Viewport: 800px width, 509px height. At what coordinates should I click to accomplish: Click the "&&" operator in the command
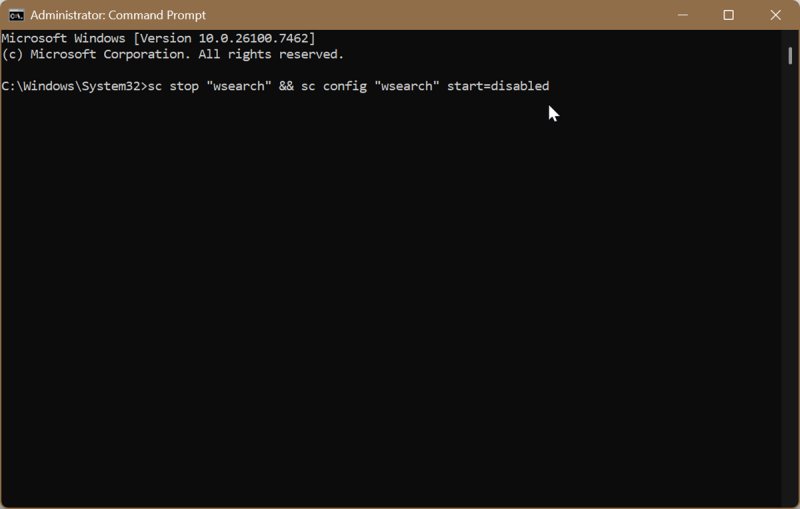[x=285, y=86]
